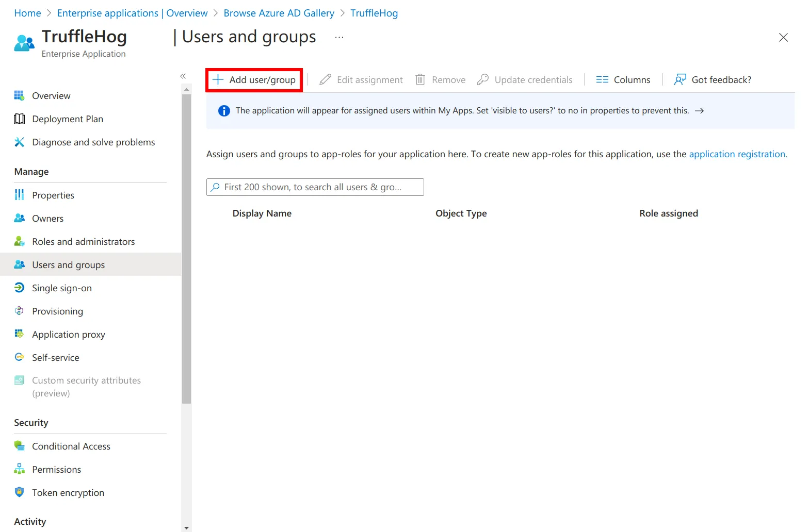Click the Conditional Access icon
808x532 pixels.
[19, 446]
